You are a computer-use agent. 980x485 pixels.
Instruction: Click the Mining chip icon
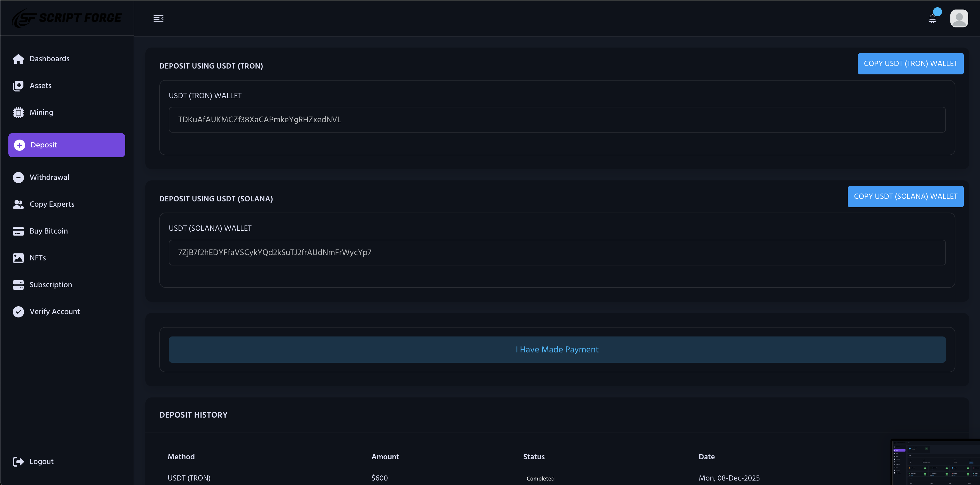18,112
